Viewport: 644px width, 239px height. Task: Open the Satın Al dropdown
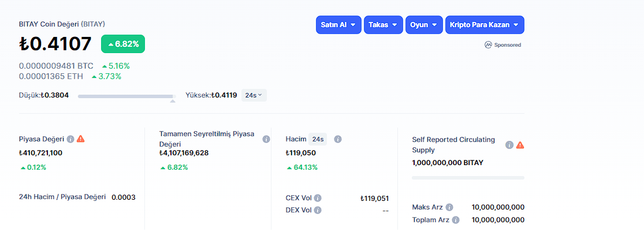[338, 25]
